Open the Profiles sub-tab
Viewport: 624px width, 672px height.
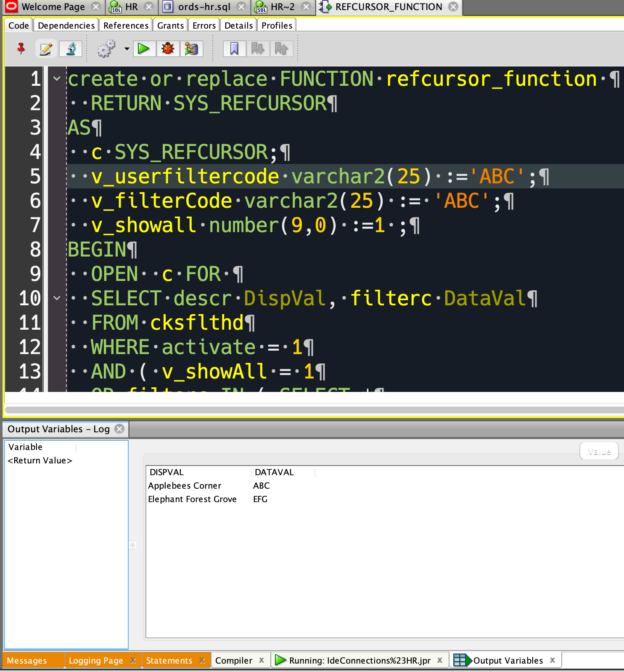[277, 25]
